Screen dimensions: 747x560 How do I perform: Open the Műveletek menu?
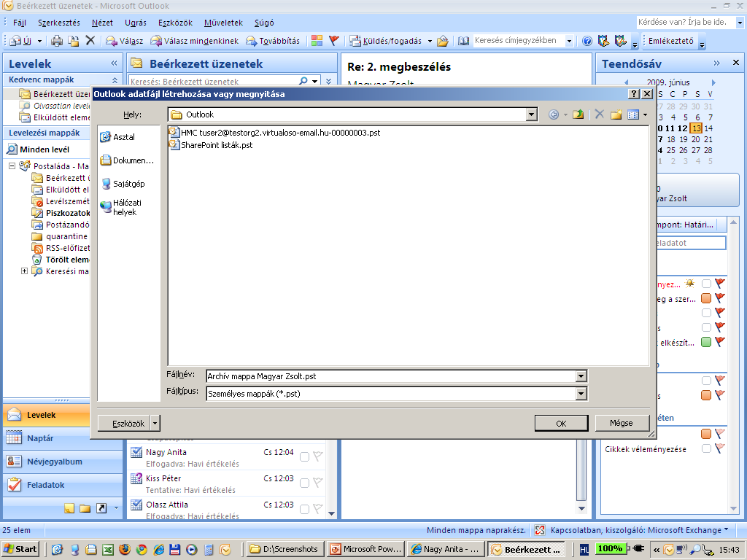[223, 23]
